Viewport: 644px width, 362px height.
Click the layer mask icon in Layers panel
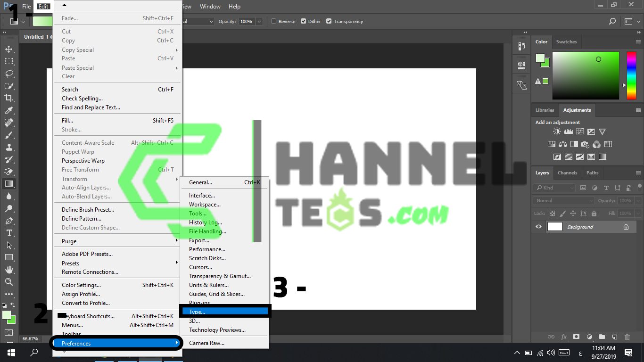[576, 337]
